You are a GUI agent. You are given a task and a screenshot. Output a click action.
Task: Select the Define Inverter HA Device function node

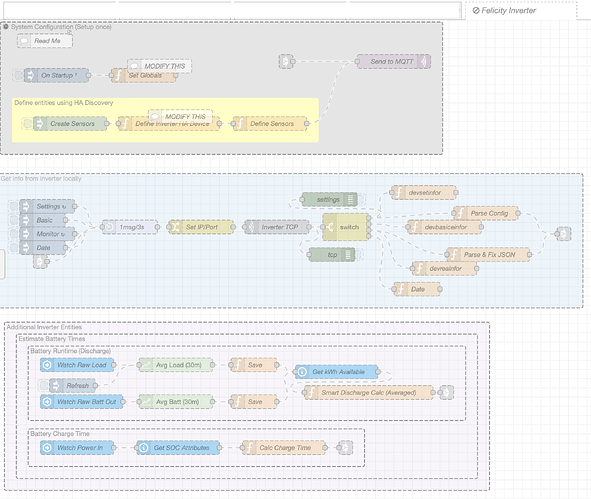[169, 124]
